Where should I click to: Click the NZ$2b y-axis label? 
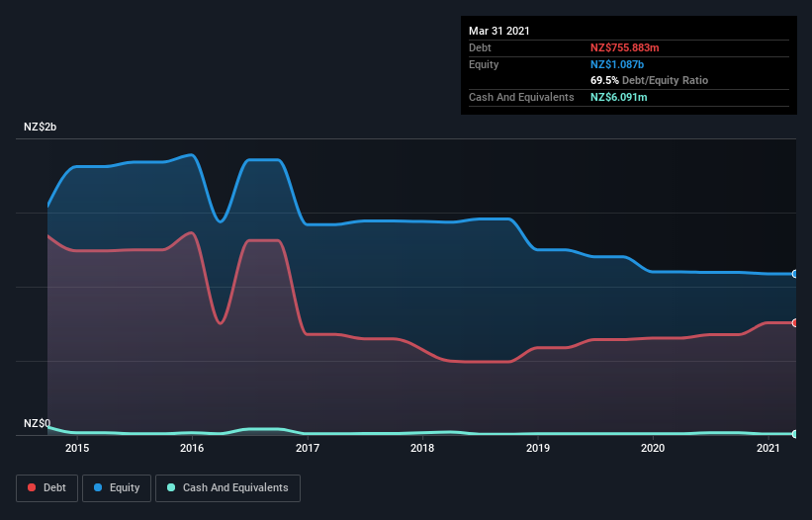(40, 127)
